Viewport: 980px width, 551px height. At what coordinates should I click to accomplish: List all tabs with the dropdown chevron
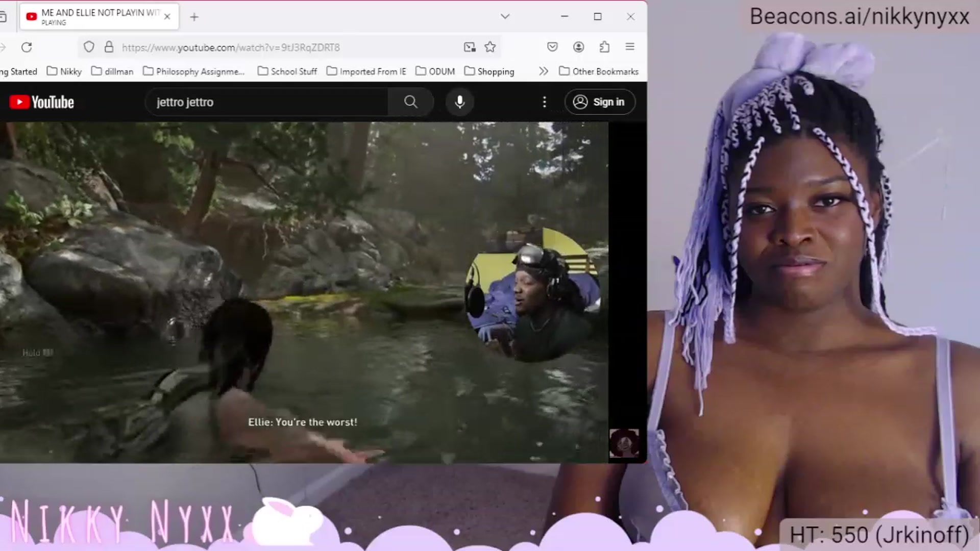505,16
